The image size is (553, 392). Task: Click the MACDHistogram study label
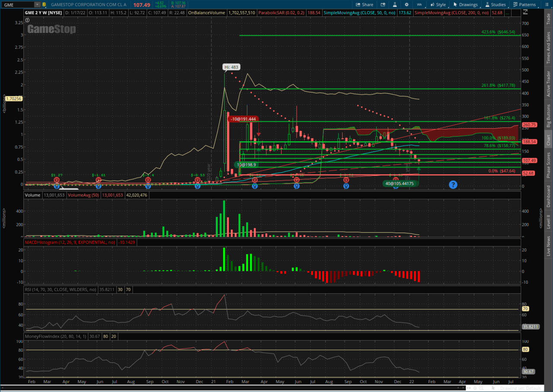(70, 242)
